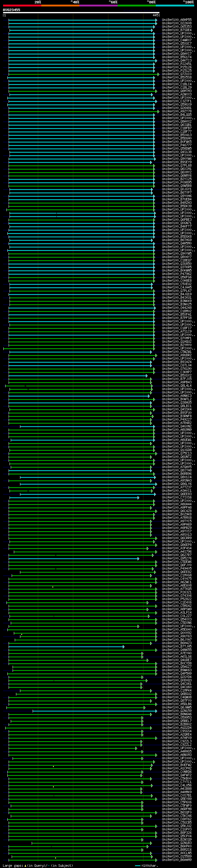Select hit label UniRef100_A9NKC3
The image size is (197, 868).
[x=177, y=396]
